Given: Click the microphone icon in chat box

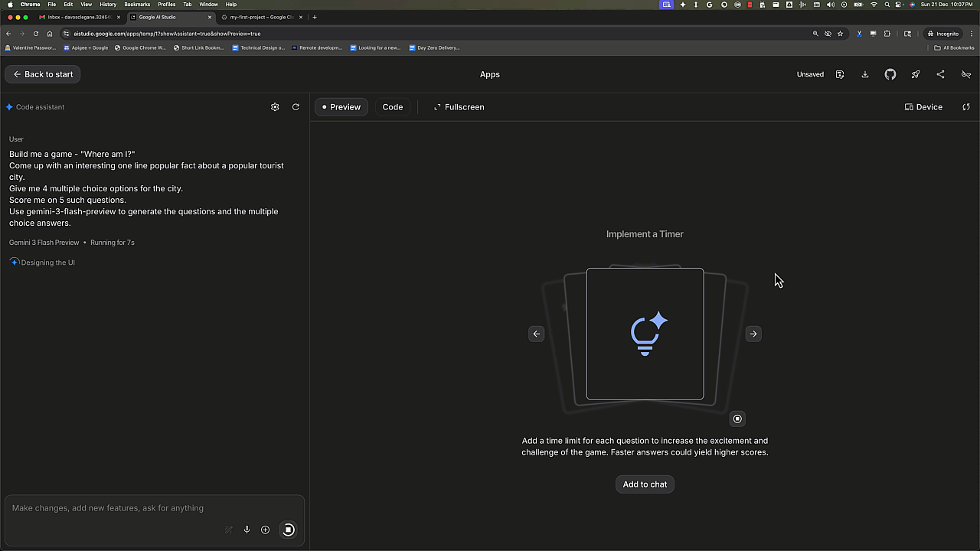Looking at the screenshot, I should (247, 530).
